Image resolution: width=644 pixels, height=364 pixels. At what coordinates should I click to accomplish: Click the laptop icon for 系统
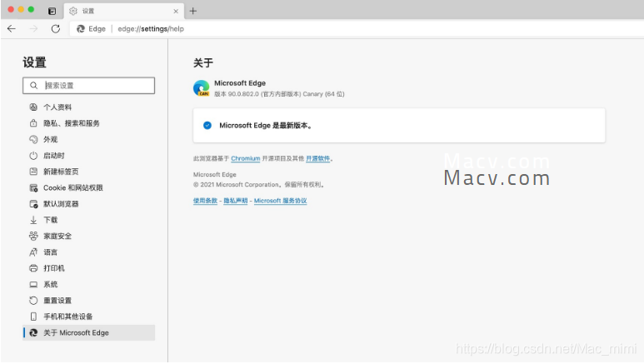click(x=33, y=284)
